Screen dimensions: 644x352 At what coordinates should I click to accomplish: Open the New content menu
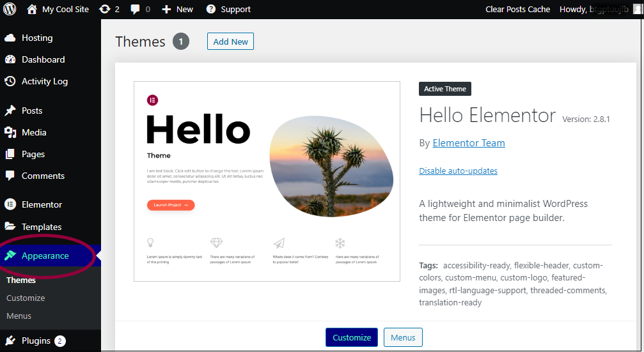(177, 9)
